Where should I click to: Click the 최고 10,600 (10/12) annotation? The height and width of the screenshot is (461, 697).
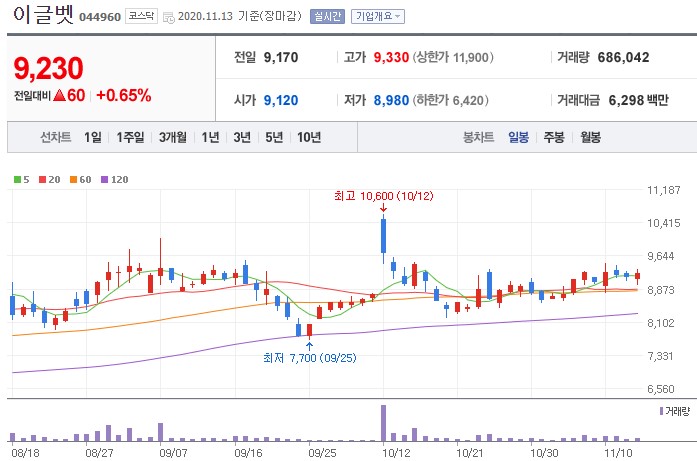click(384, 196)
